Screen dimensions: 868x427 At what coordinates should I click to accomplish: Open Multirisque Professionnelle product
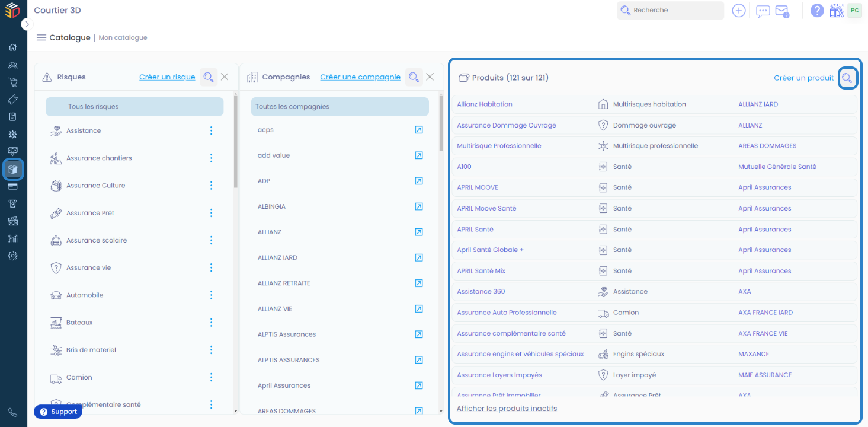pyautogui.click(x=499, y=146)
